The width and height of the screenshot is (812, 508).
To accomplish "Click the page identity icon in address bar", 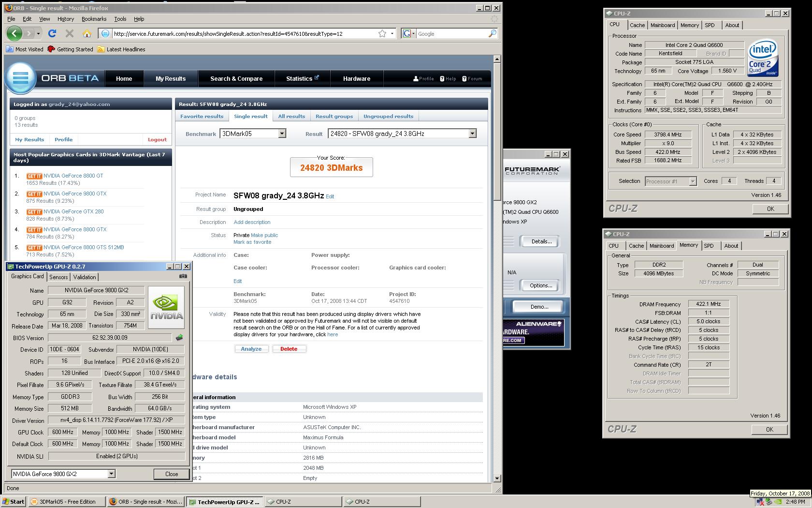I will pyautogui.click(x=105, y=33).
